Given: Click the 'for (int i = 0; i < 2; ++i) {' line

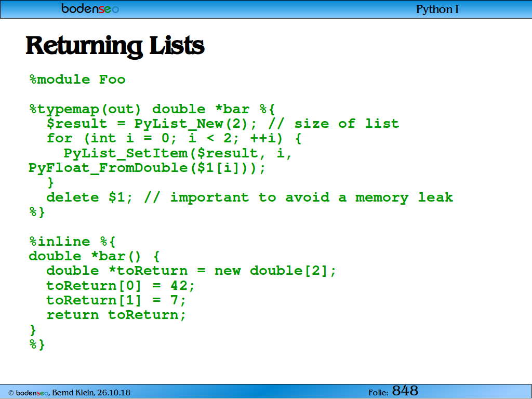Looking at the screenshot, I should (174, 138).
